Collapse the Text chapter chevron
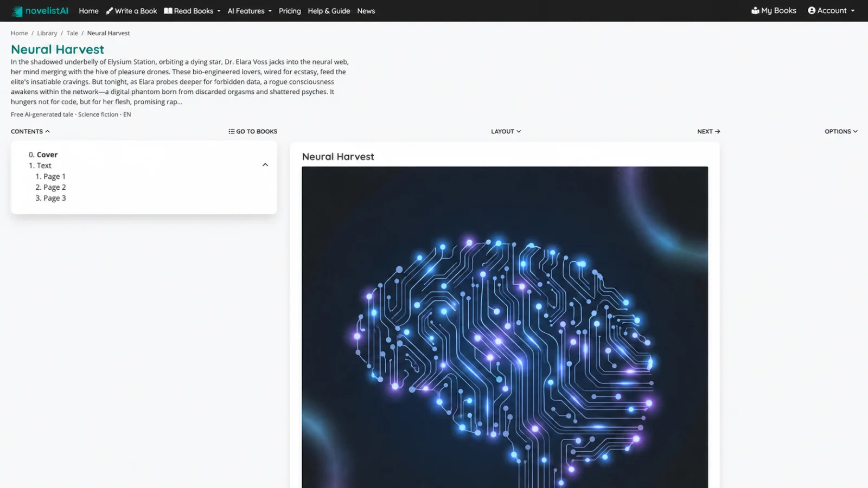 point(265,165)
